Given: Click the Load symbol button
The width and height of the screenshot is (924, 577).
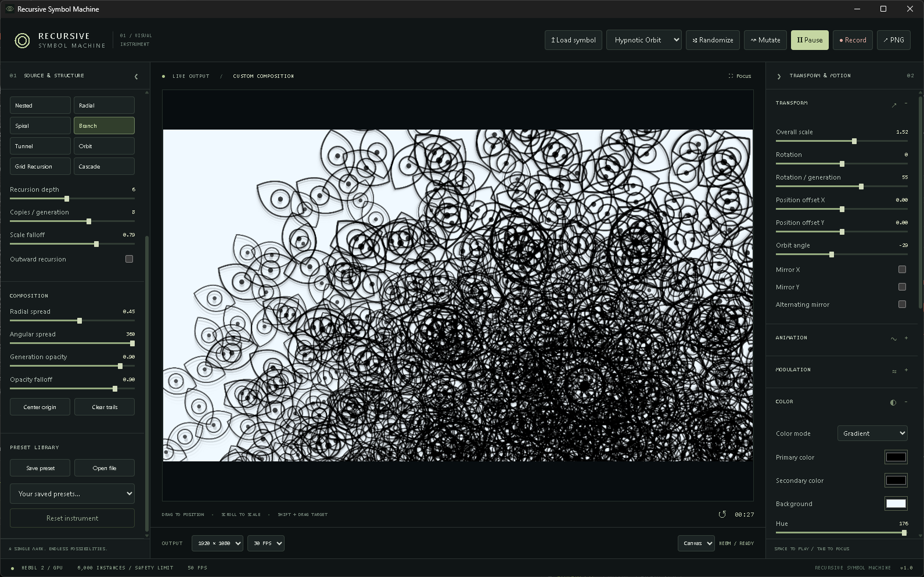Looking at the screenshot, I should [x=573, y=40].
